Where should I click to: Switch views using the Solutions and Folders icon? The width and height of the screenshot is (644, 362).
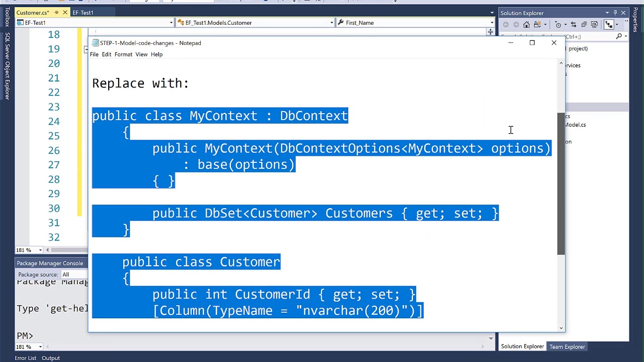537,25
